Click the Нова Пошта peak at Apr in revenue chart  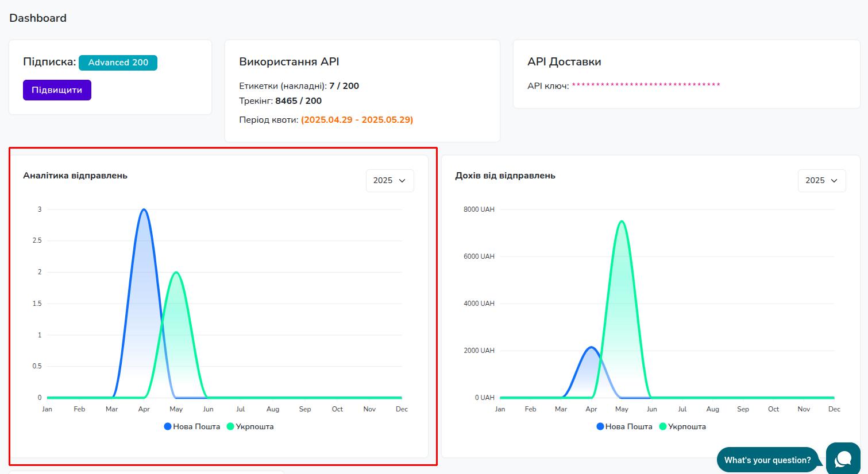[591, 347]
